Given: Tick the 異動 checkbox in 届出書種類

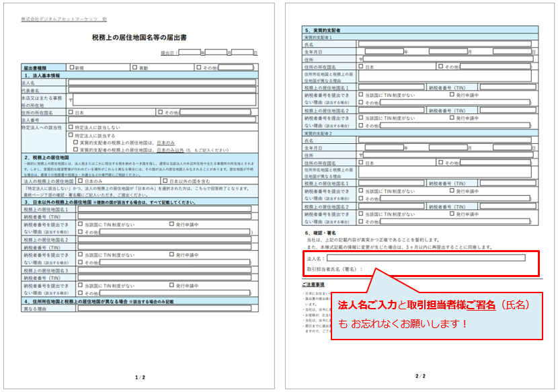Looking at the screenshot, I should click(x=135, y=67).
